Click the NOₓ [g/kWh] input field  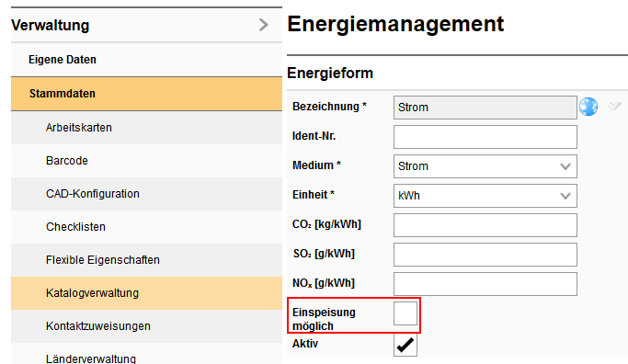pyautogui.click(x=485, y=284)
